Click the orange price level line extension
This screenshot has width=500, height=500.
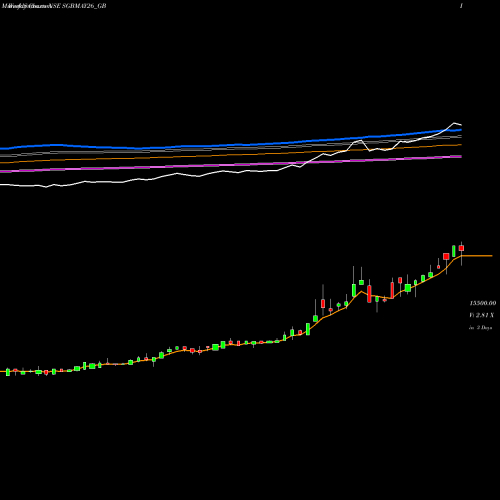pyautogui.click(x=477, y=256)
